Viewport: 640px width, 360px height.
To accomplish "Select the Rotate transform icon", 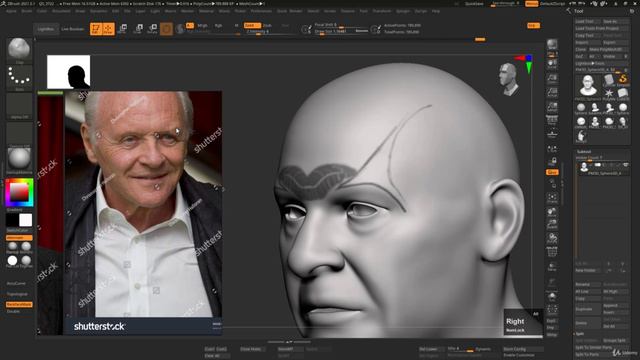I will pyautogui.click(x=153, y=29).
